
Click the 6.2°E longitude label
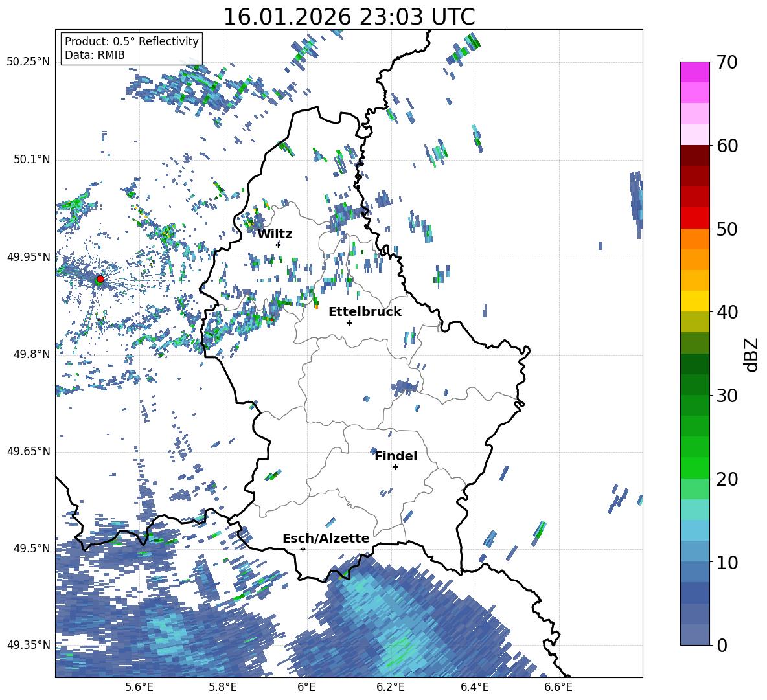[x=391, y=687]
